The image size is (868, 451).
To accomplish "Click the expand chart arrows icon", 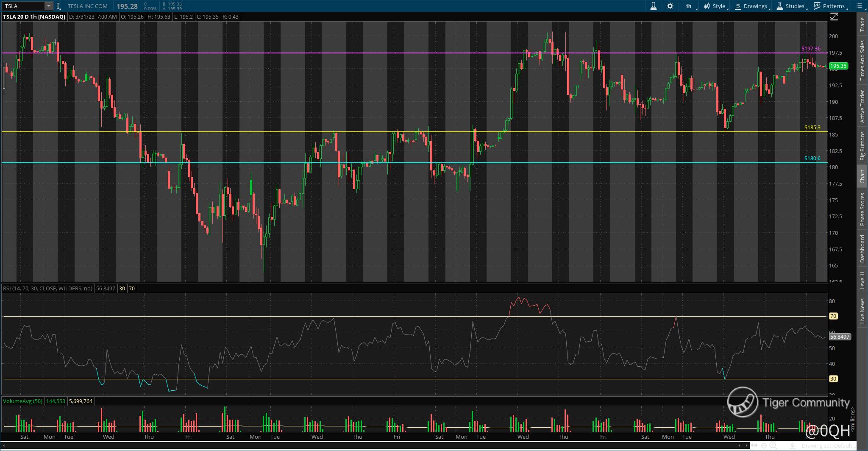I will coord(754,445).
